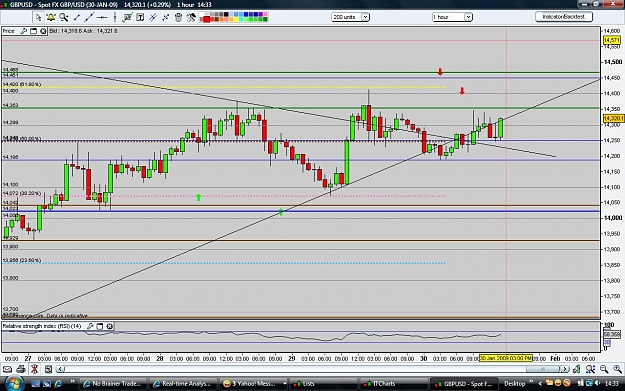Select the short line segment drawing tool
Image resolution: width=625 pixels, height=391 pixels.
click(77, 17)
